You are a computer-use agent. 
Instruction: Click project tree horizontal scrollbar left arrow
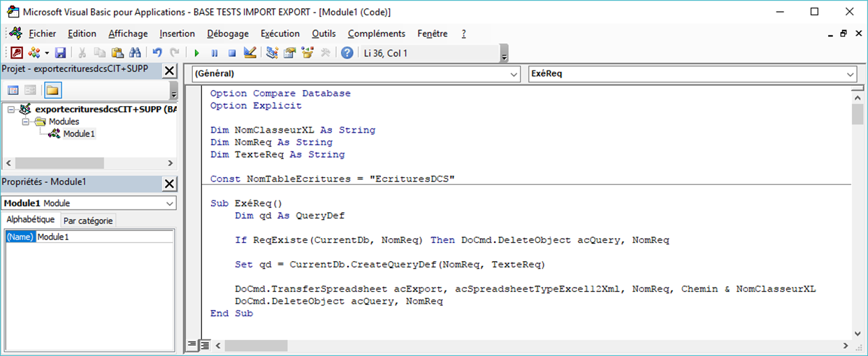click(7, 163)
